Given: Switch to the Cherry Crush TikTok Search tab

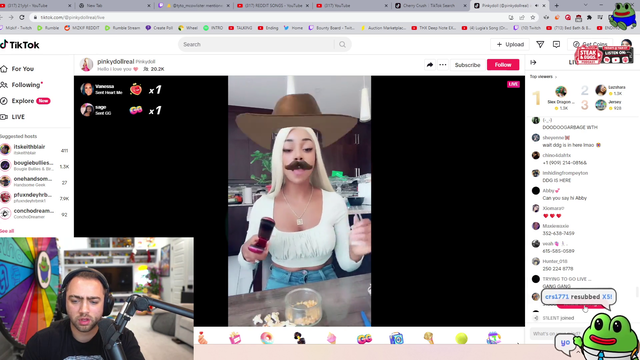Looking at the screenshot, I should [x=430, y=6].
